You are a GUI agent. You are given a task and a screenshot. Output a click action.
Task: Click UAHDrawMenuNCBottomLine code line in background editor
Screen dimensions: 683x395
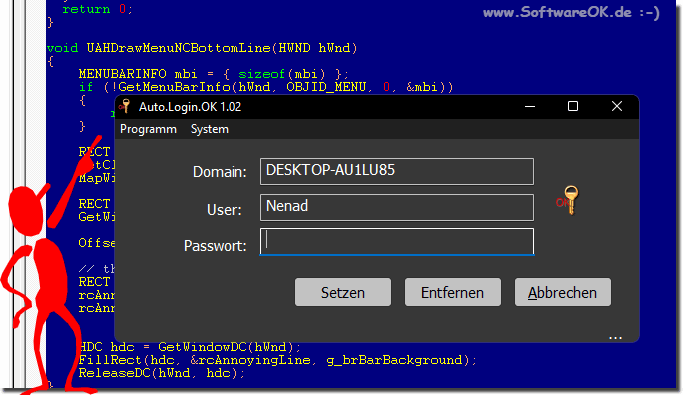[x=202, y=48]
